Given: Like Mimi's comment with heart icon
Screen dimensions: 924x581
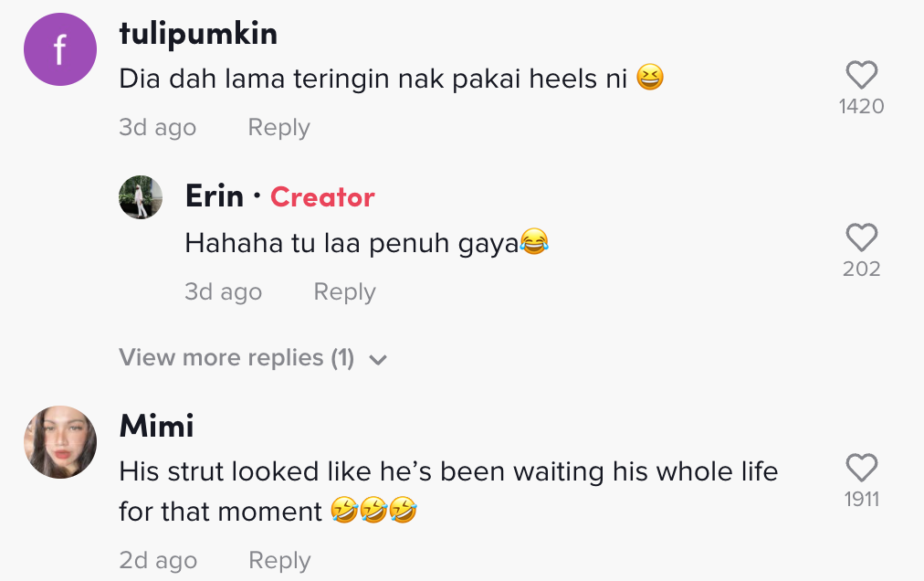Looking at the screenshot, I should (861, 468).
